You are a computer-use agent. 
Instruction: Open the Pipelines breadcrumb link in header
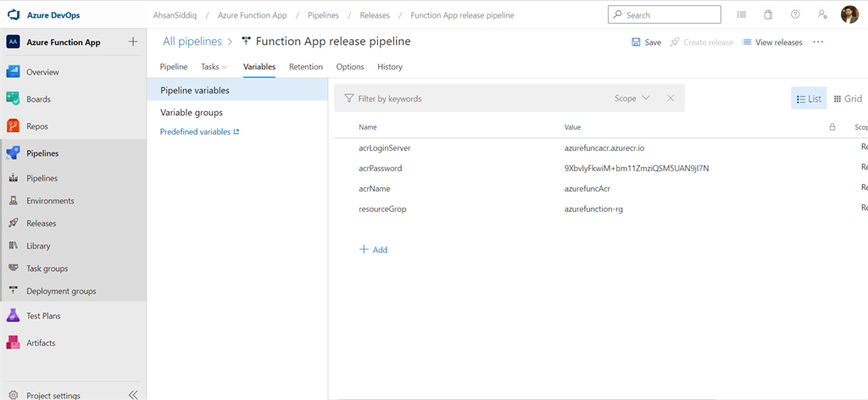[323, 15]
